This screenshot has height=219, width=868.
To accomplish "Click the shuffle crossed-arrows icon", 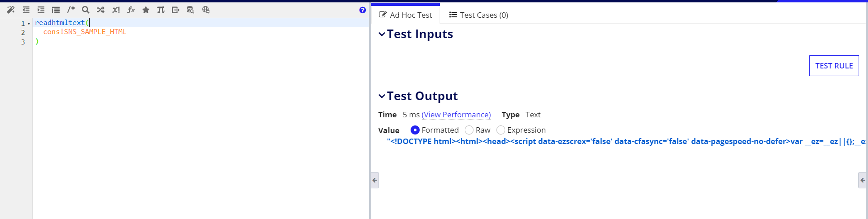I will pyautogui.click(x=100, y=10).
